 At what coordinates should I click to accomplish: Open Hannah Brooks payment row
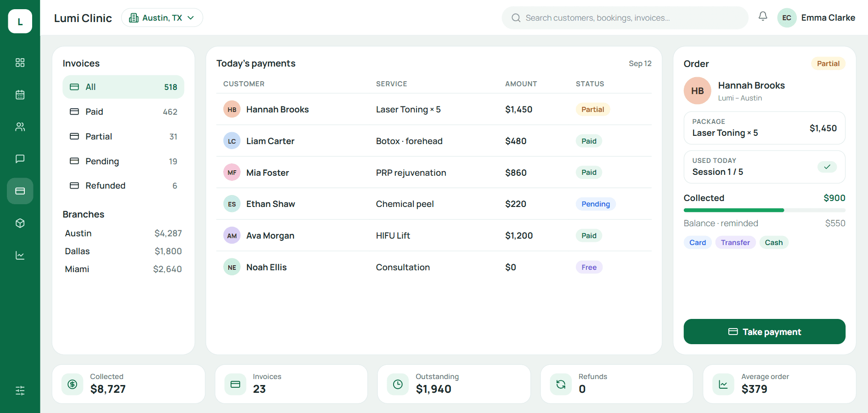coord(434,109)
